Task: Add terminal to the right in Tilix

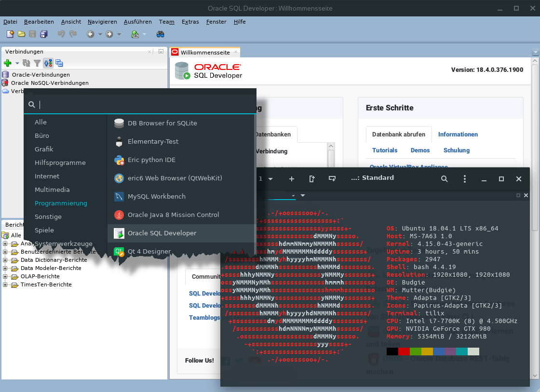Action: coord(311,179)
